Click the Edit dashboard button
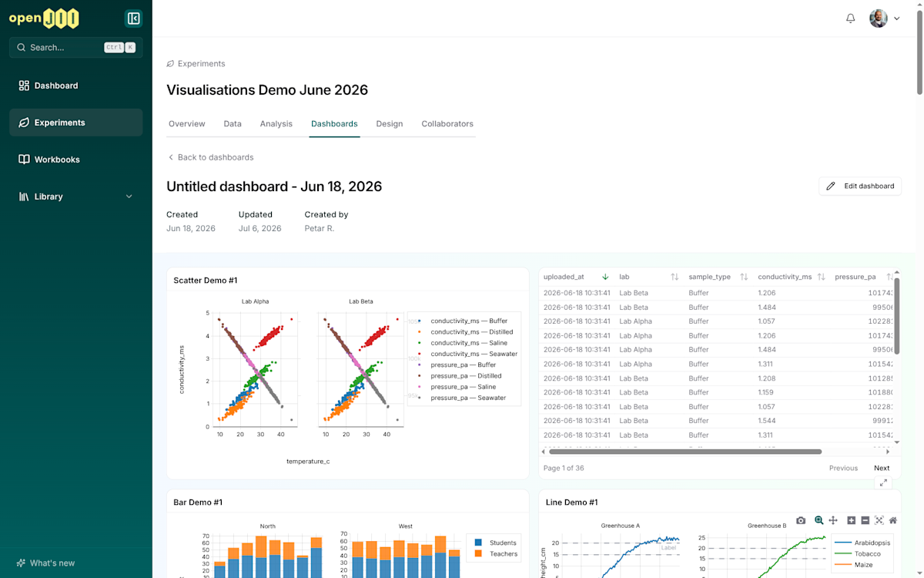The width and height of the screenshot is (924, 578). pyautogui.click(x=860, y=186)
